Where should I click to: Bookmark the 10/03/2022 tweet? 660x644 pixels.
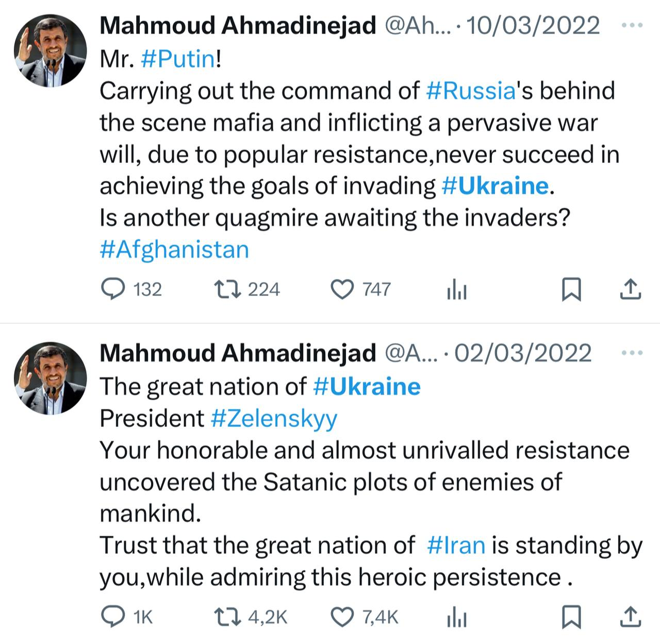571,289
